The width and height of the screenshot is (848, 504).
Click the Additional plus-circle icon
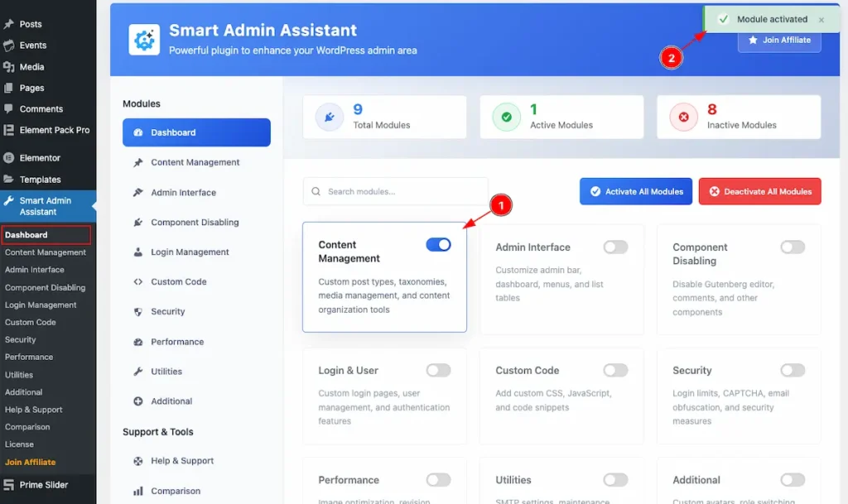(x=138, y=401)
